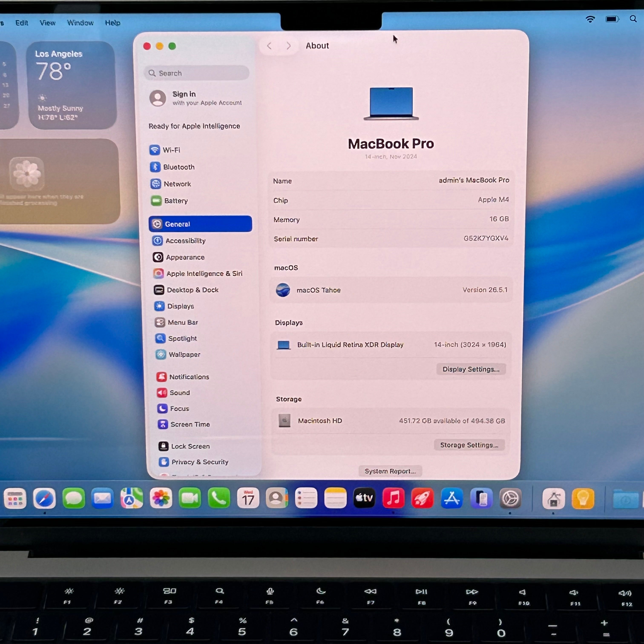The image size is (644, 644).
Task: Open System Settings icon in Dock
Action: 510,498
